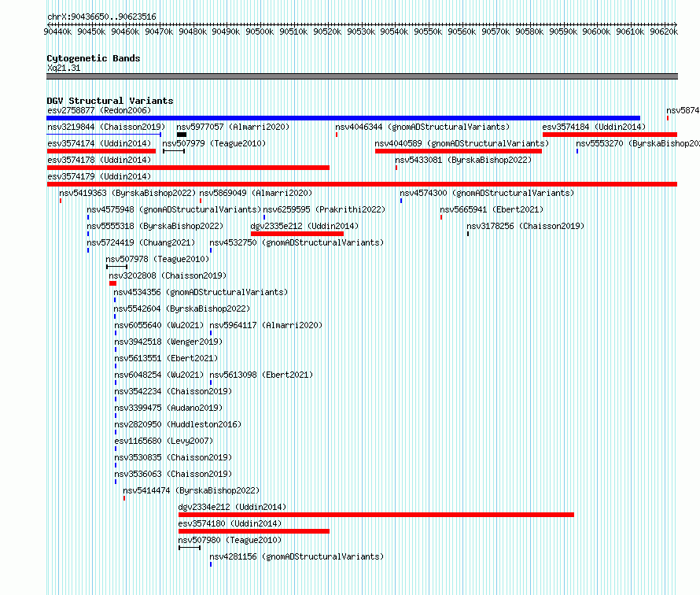This screenshot has height=595, width=700.
Task: Click nsv4532750 (gnomADStructuralVariants) label
Action: [x=297, y=242]
